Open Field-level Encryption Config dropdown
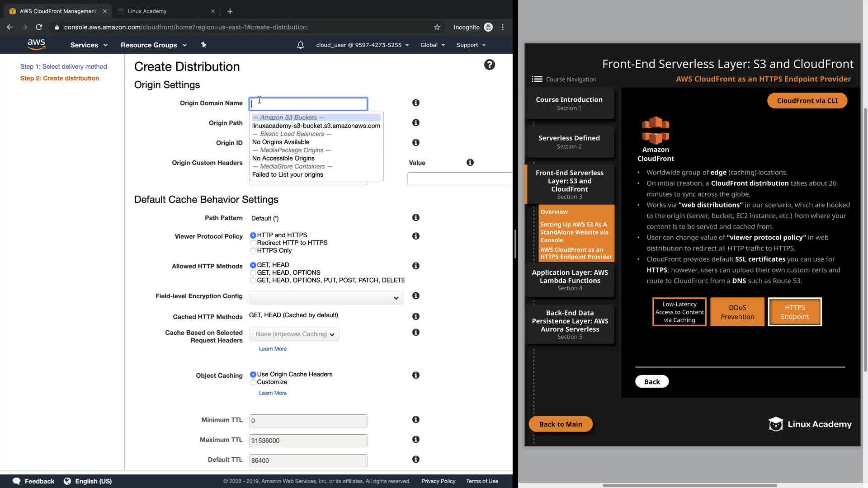The image size is (868, 488). (325, 298)
